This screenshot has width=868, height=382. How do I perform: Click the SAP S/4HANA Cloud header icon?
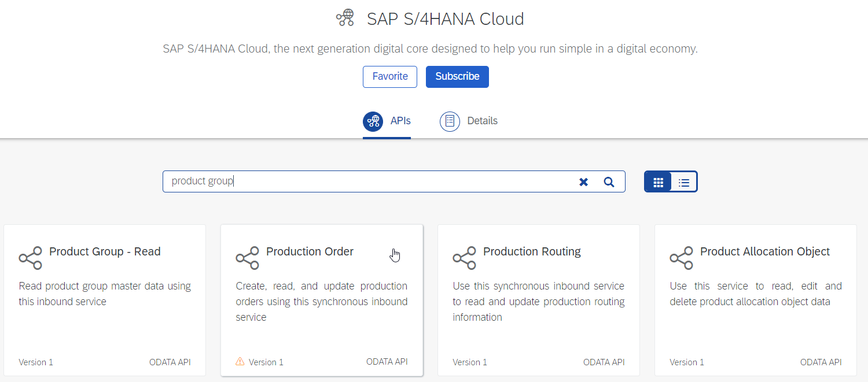click(x=345, y=18)
